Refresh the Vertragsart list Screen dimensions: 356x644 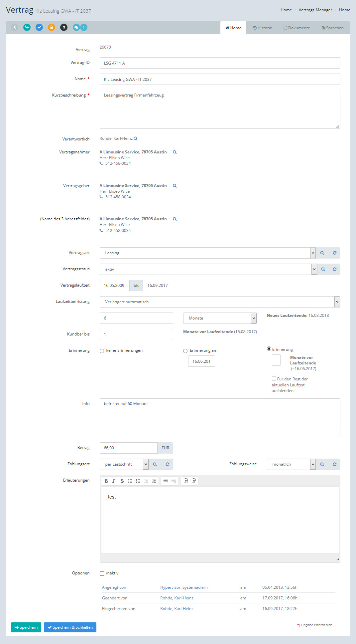point(334,253)
